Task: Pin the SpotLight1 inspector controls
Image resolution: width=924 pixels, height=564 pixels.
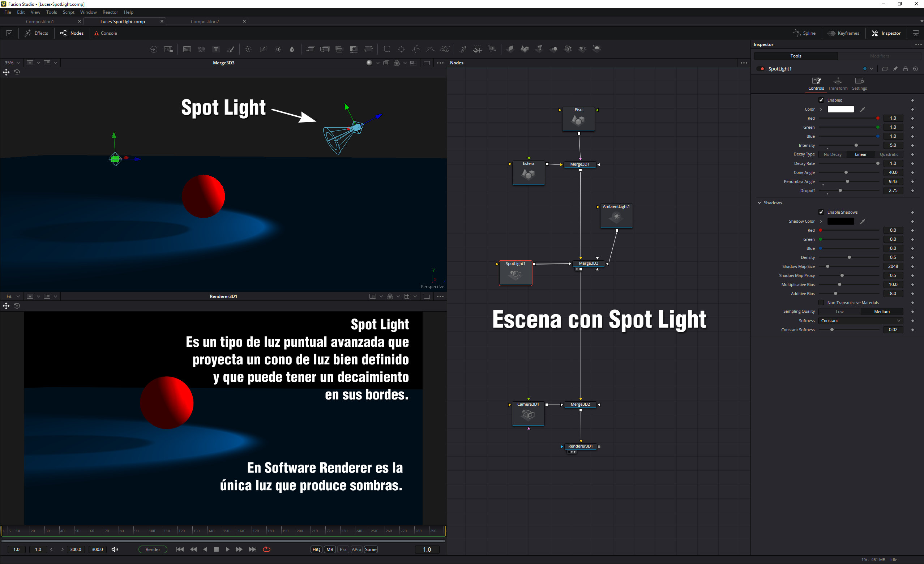Action: point(895,69)
